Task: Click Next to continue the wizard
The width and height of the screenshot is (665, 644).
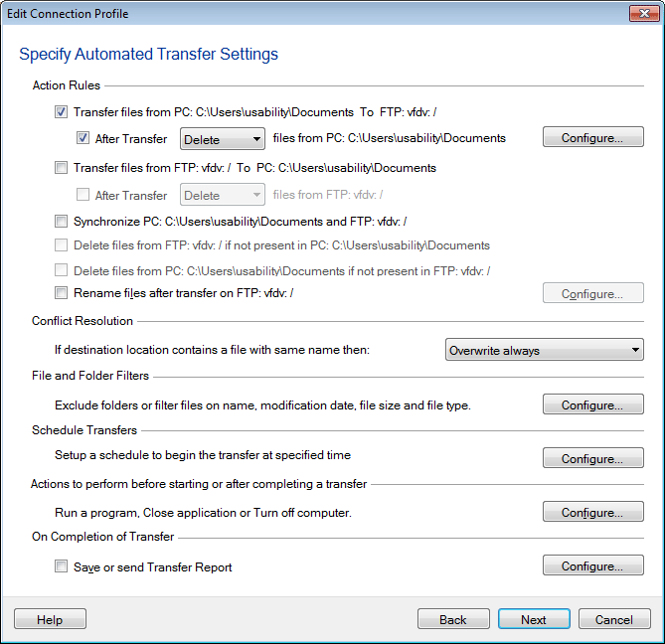Action: point(534,619)
